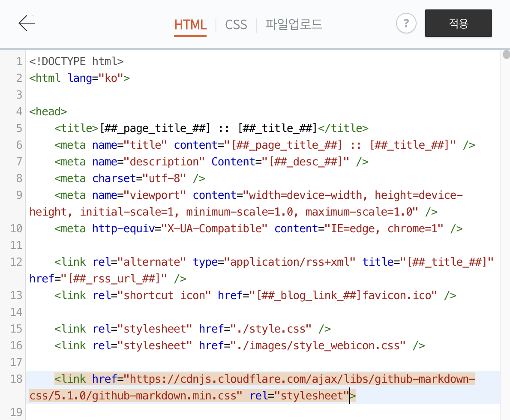Screen dimensions: 510x420
Task: Click rel="stylesheet" on line 18 continuation
Action: click(x=299, y=396)
